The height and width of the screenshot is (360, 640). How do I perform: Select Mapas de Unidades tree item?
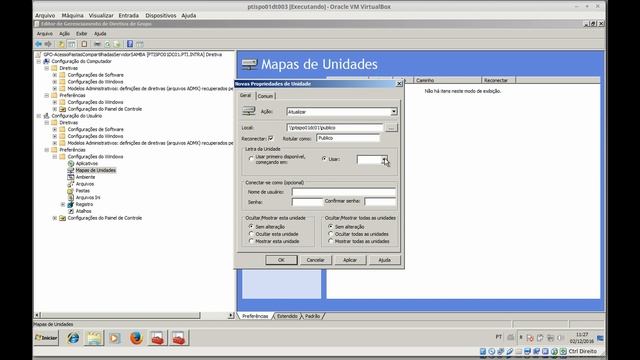click(x=96, y=170)
